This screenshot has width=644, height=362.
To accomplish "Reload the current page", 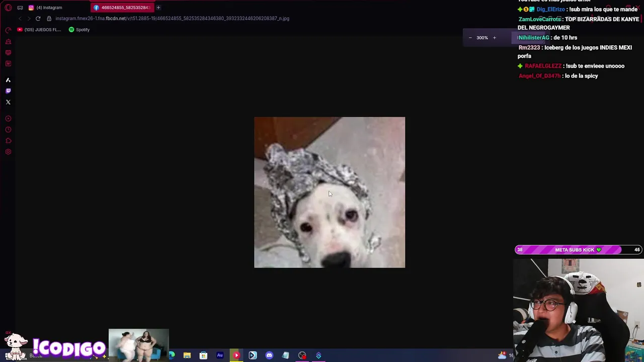I will (38, 19).
